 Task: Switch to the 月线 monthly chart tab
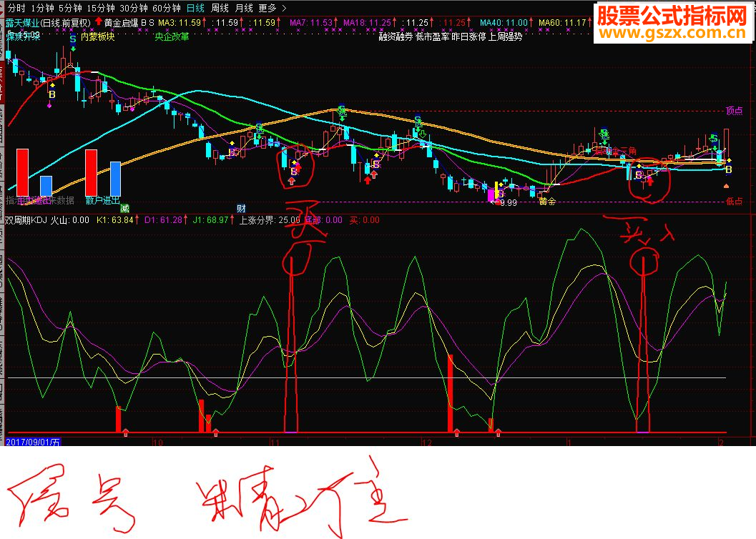244,8
